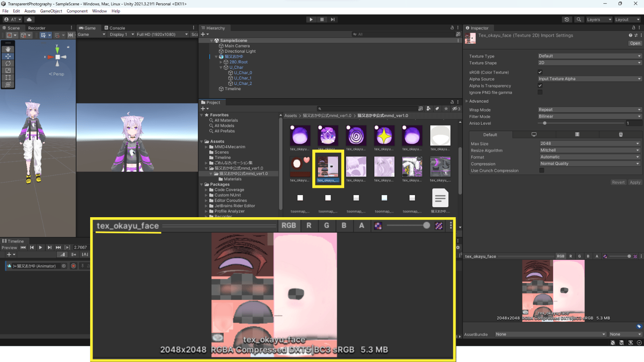Open the Texture Type dropdown

click(590, 56)
